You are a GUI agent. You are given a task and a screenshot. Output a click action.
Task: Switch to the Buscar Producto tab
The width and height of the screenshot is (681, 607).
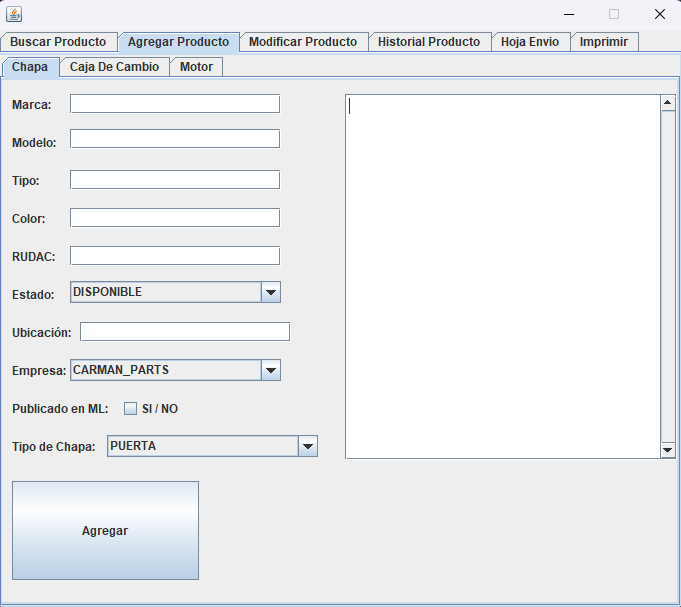[x=58, y=42]
